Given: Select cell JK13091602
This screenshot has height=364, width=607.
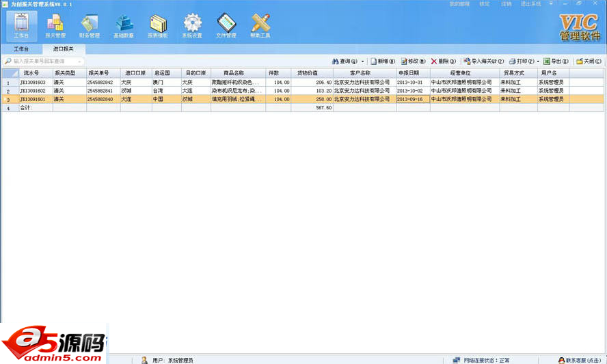Looking at the screenshot, I should [x=36, y=91].
